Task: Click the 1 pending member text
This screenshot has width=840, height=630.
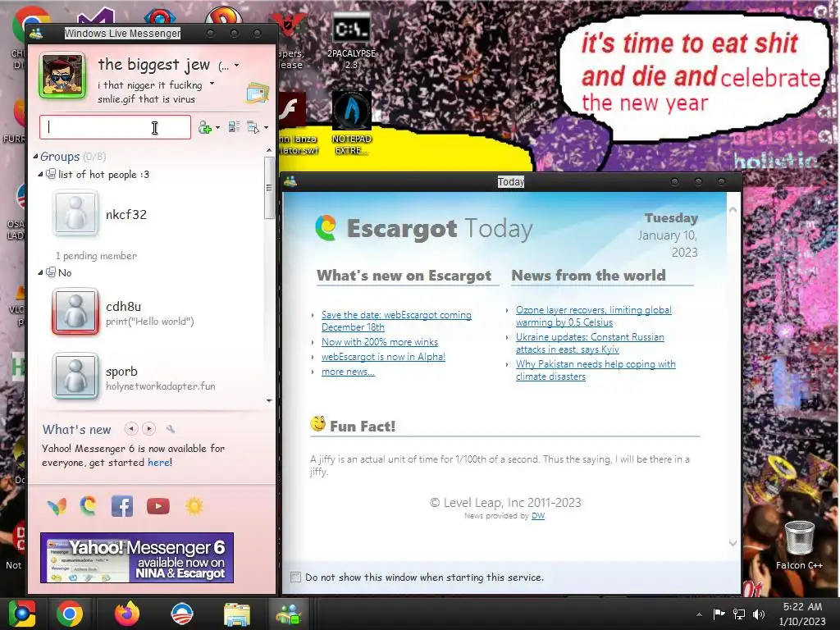Action: click(97, 256)
